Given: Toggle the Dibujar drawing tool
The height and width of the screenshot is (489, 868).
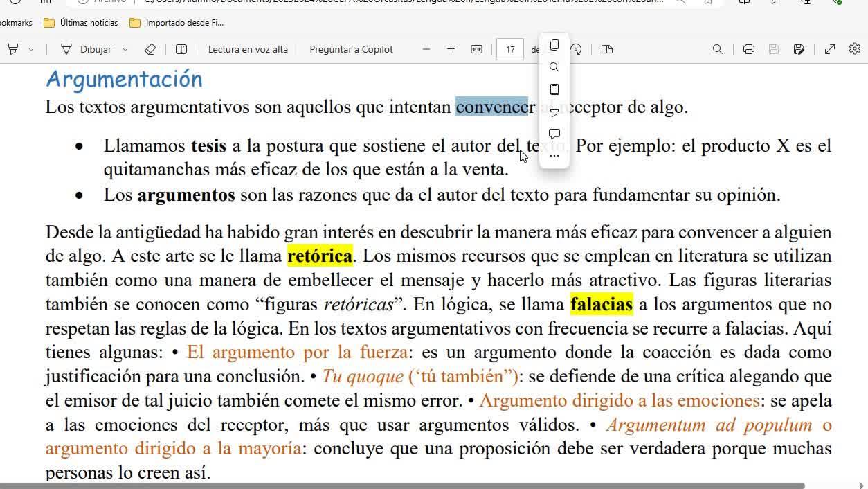Looking at the screenshot, I should tap(87, 49).
